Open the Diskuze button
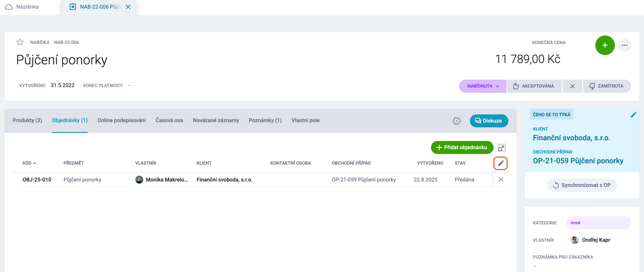Viewport: 644px width, 272px height. coord(489,121)
